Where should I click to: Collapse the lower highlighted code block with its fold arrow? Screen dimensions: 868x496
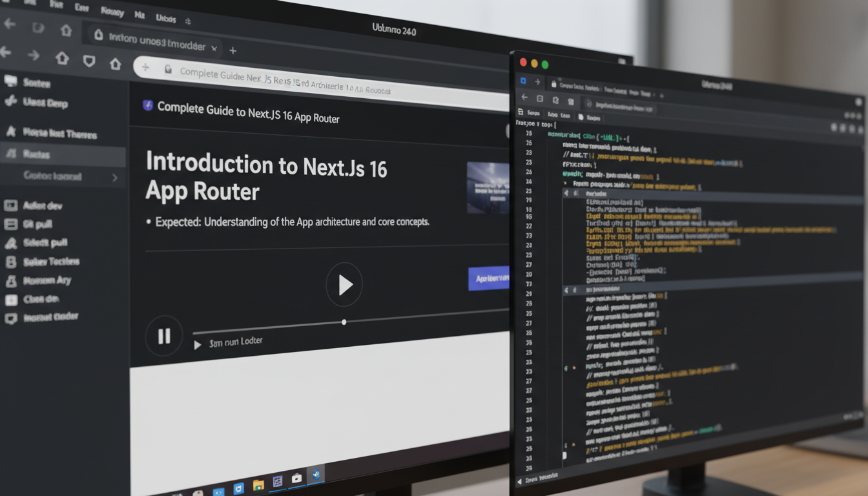pyautogui.click(x=566, y=291)
